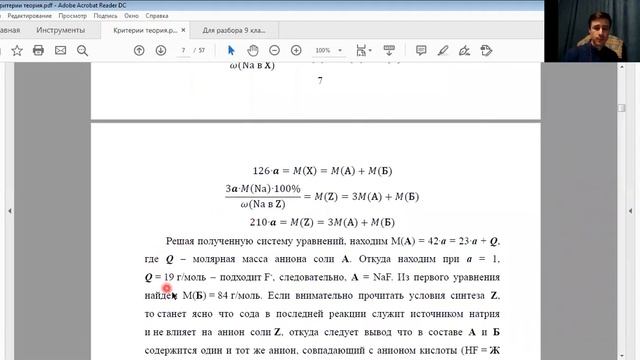Edit the current page number field
Viewport: 640px width, 360px height.
coord(184,50)
